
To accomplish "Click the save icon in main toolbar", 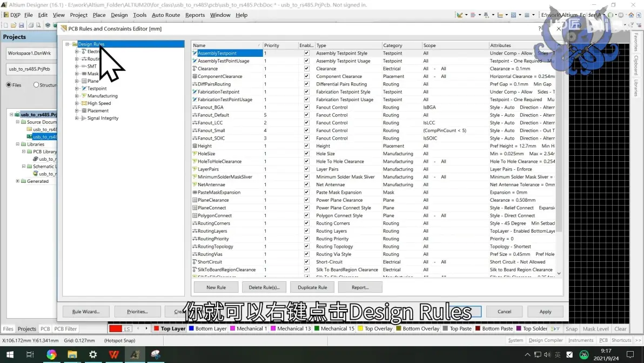I will point(22,25).
